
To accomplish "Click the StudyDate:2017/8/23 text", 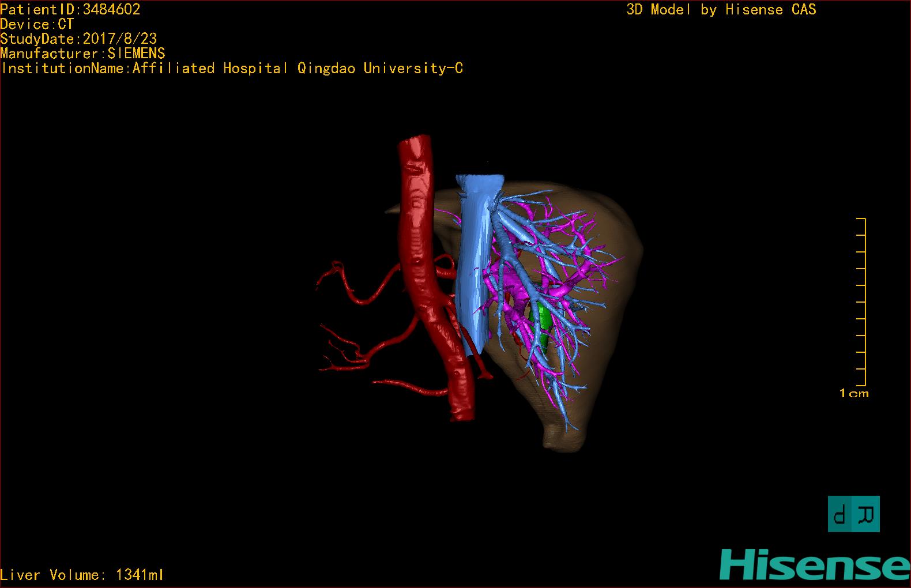I will 78,39.
